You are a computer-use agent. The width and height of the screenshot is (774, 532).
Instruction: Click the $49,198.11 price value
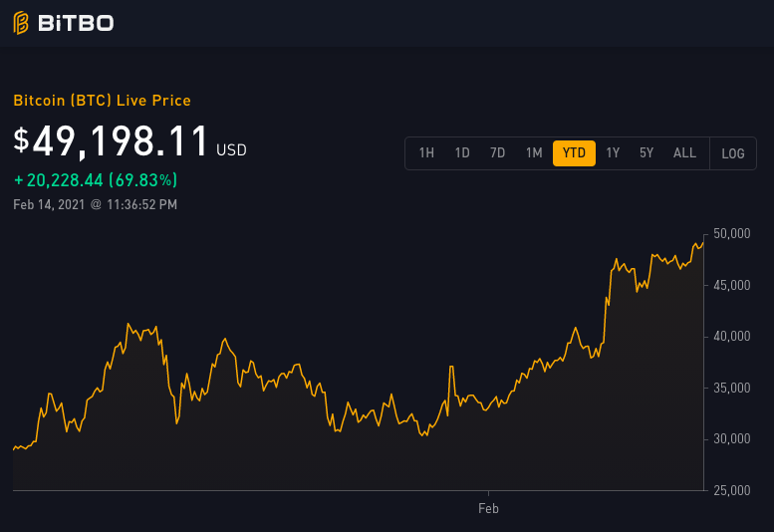(111, 141)
